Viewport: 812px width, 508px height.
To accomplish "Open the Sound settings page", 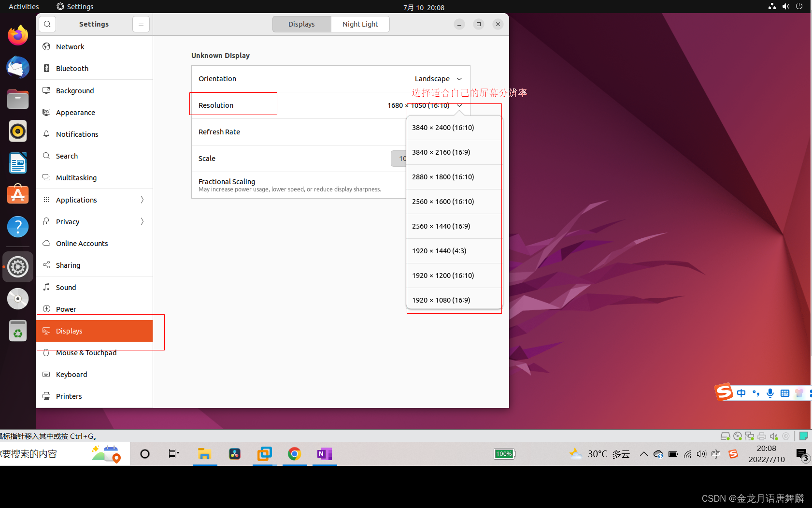I will click(66, 287).
